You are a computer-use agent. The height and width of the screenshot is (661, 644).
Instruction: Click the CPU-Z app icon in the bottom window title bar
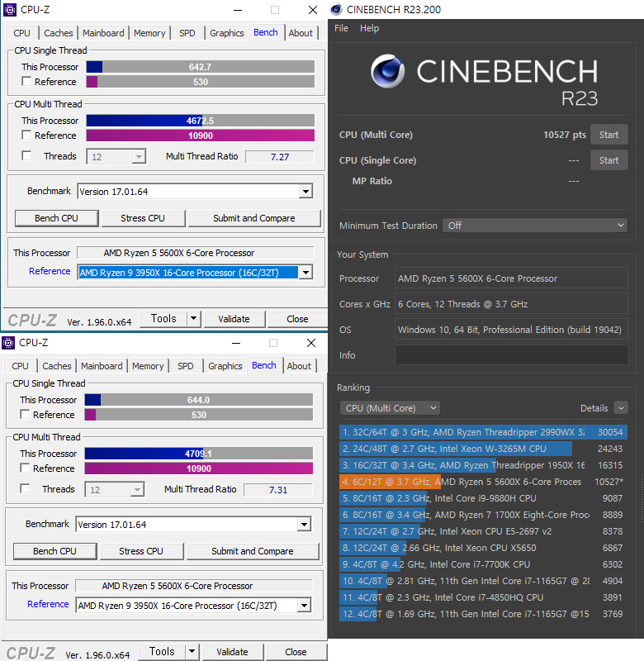click(x=8, y=343)
